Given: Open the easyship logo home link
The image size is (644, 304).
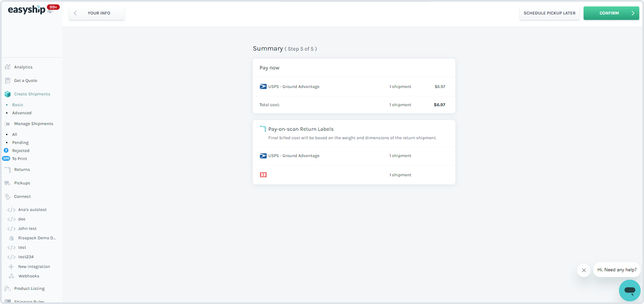Looking at the screenshot, I should coord(26,10).
